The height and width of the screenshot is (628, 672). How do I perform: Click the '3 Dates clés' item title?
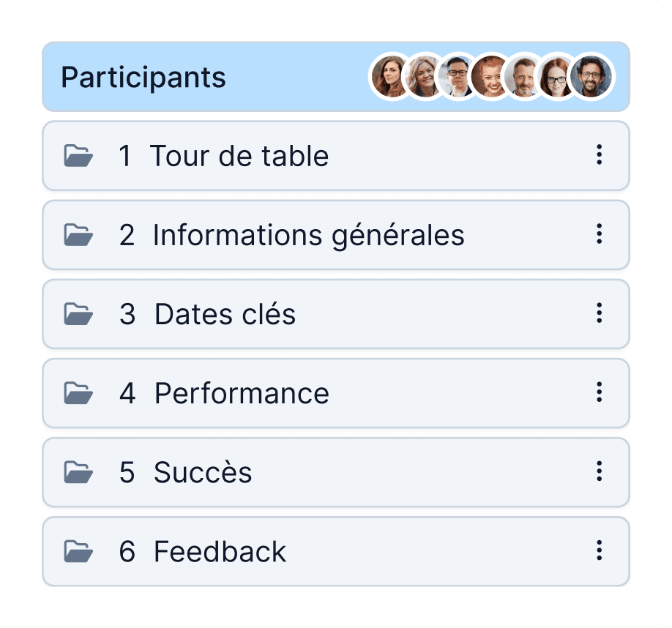tap(225, 314)
